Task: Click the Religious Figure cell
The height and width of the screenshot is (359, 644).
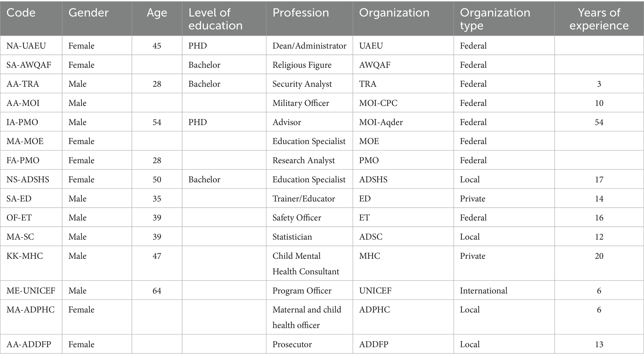Action: 302,65
